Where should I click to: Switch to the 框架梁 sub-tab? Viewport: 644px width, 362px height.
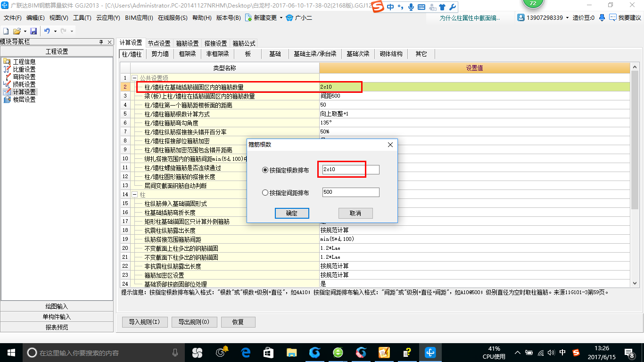[x=187, y=54]
